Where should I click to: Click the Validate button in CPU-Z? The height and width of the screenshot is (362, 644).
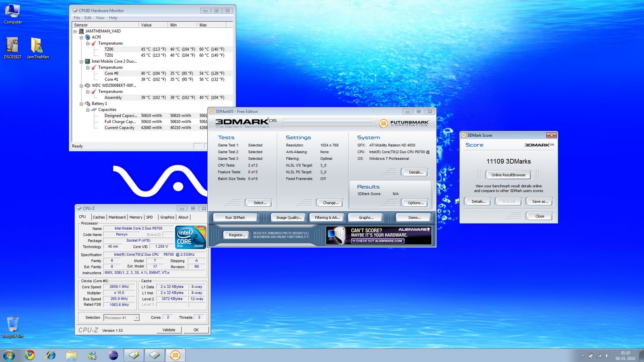(169, 330)
